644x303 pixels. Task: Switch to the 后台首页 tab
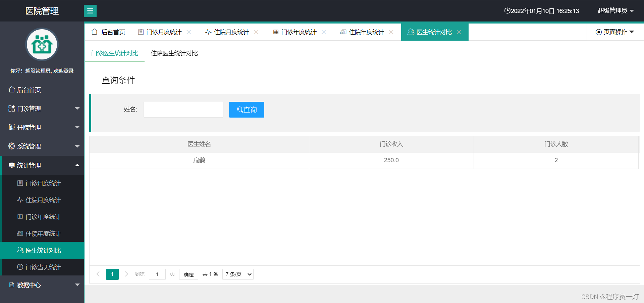point(108,32)
